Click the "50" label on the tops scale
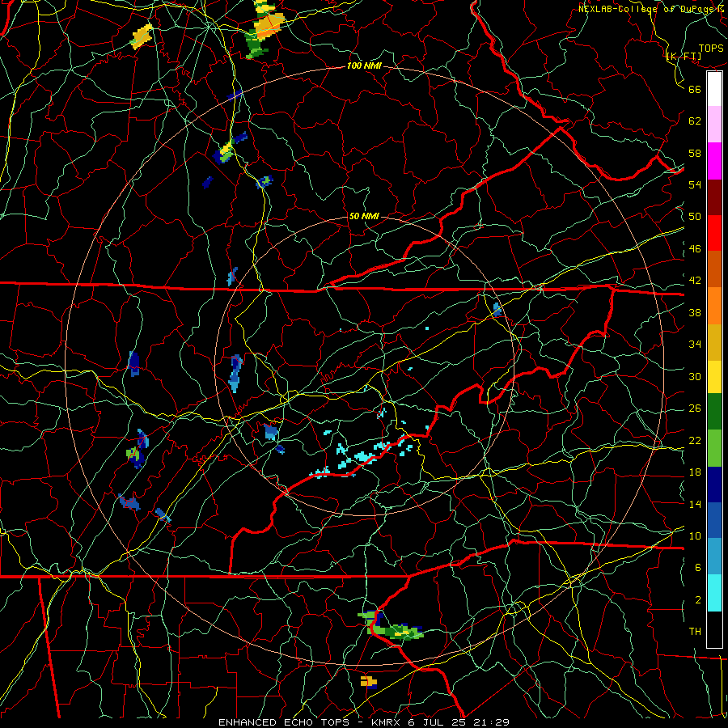 [695, 216]
